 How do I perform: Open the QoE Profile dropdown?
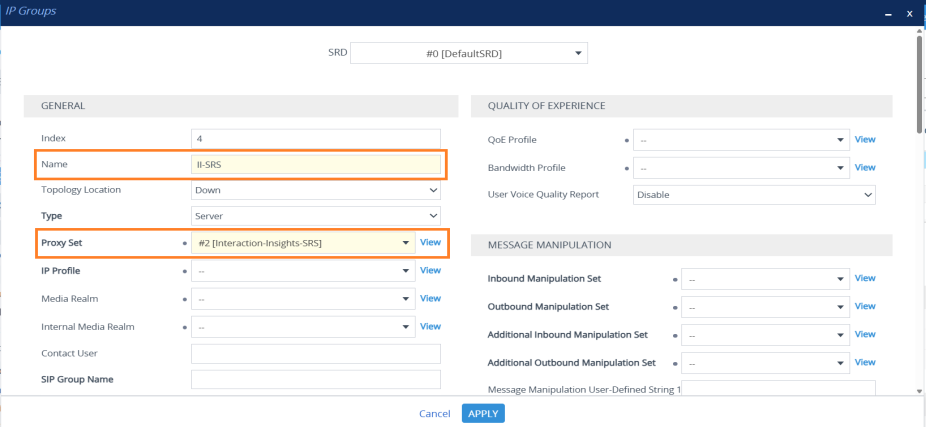point(743,140)
